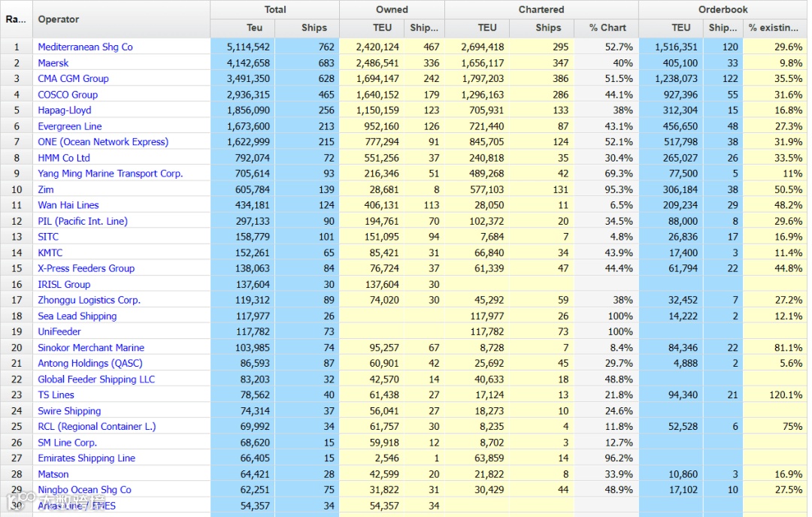
Task: Select orderbook TEU value 1,516,351
Action: (677, 47)
